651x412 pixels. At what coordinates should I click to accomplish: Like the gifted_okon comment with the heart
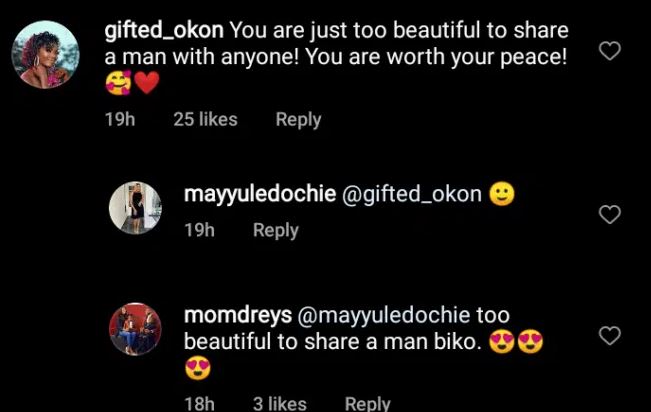(x=609, y=51)
